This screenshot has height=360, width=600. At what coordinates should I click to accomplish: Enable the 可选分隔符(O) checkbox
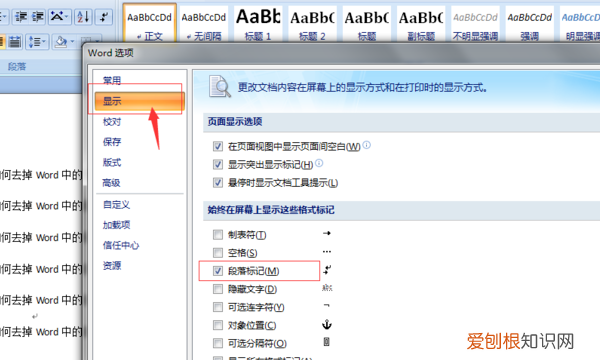[218, 343]
